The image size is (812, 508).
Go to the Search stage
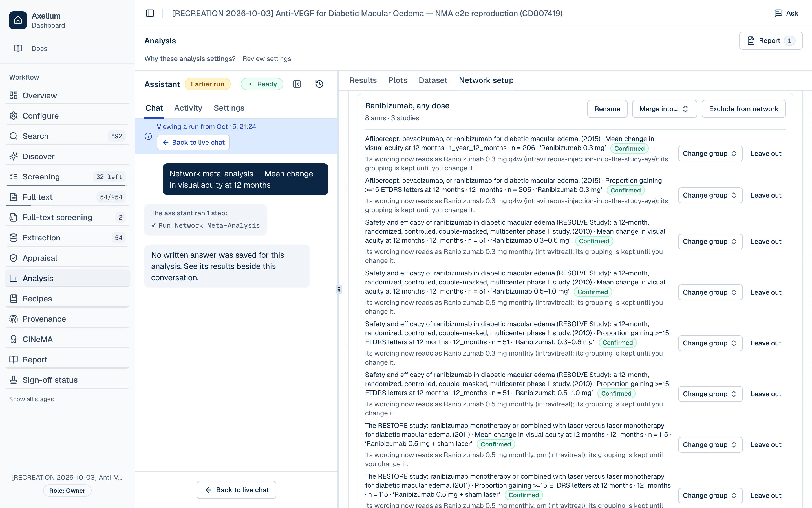(x=67, y=136)
